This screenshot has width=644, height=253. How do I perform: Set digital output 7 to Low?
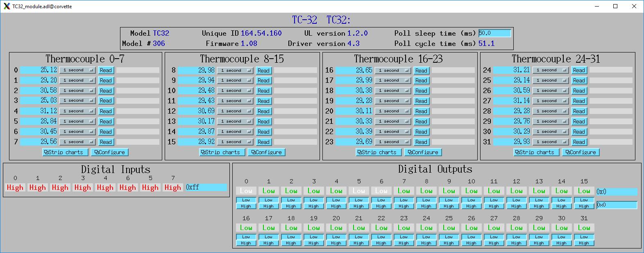point(404,200)
